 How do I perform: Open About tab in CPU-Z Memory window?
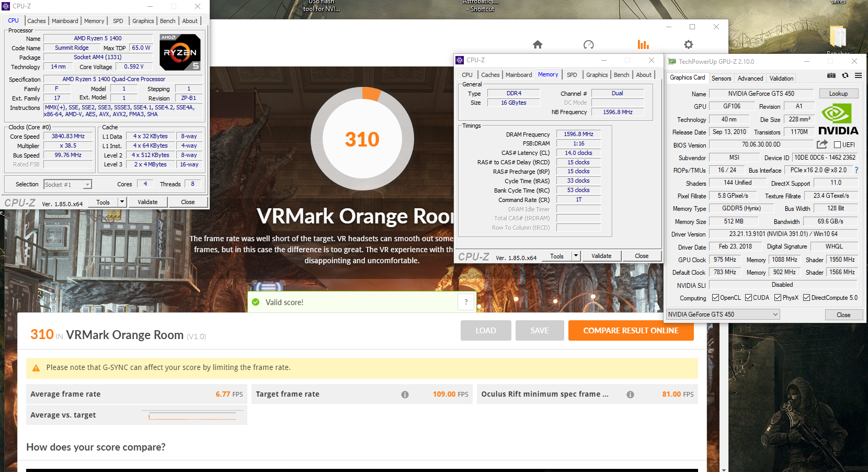[x=644, y=75]
